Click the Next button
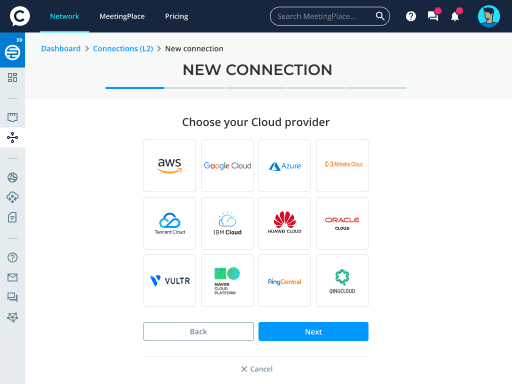The width and height of the screenshot is (512, 384). (313, 332)
